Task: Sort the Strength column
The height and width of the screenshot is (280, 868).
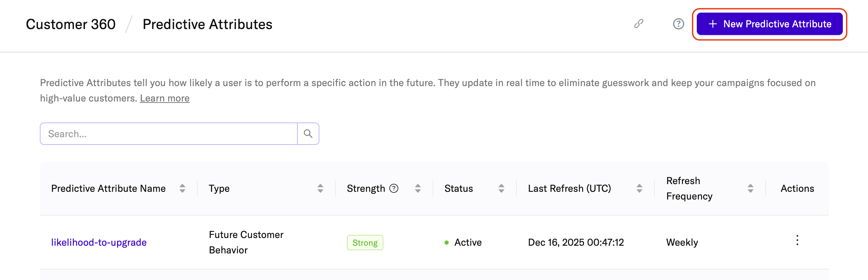Action: coord(418,188)
